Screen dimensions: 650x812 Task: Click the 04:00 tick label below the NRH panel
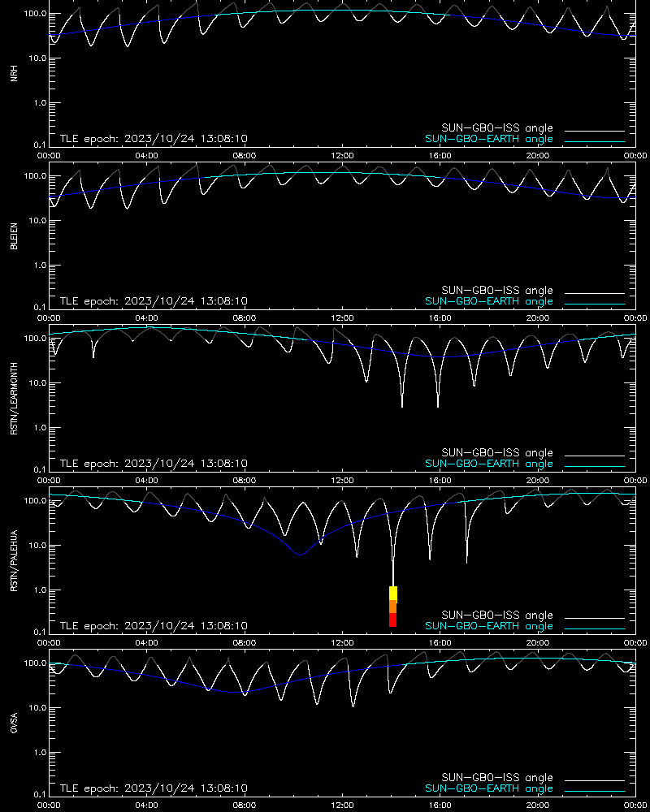tap(147, 156)
